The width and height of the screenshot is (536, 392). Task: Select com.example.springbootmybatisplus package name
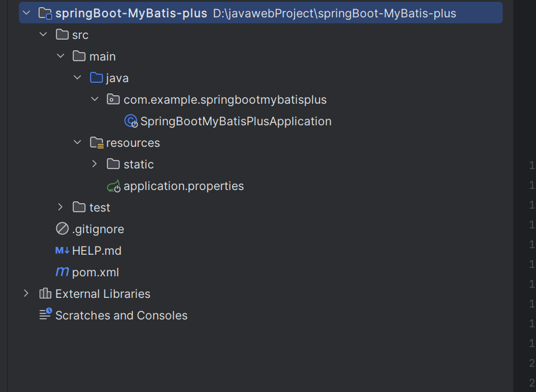(225, 99)
